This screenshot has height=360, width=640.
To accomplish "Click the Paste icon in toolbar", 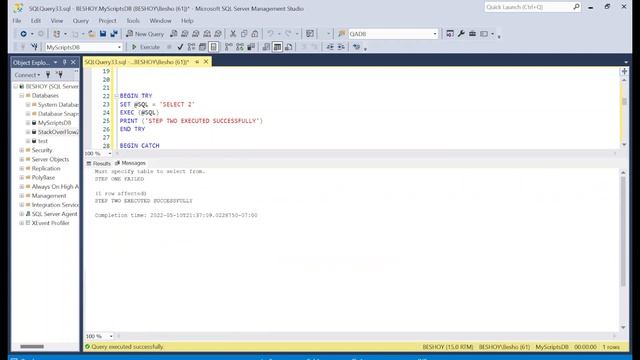I will coord(255,34).
